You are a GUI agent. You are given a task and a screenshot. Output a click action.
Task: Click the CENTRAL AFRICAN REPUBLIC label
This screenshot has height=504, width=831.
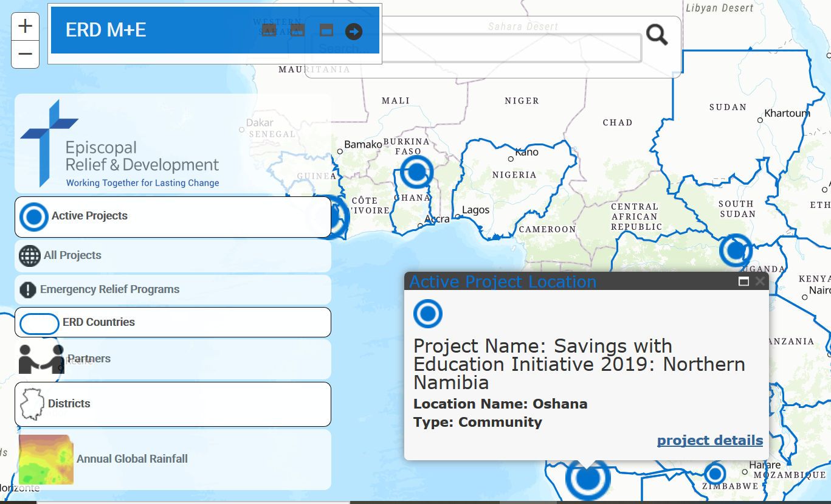(x=636, y=216)
